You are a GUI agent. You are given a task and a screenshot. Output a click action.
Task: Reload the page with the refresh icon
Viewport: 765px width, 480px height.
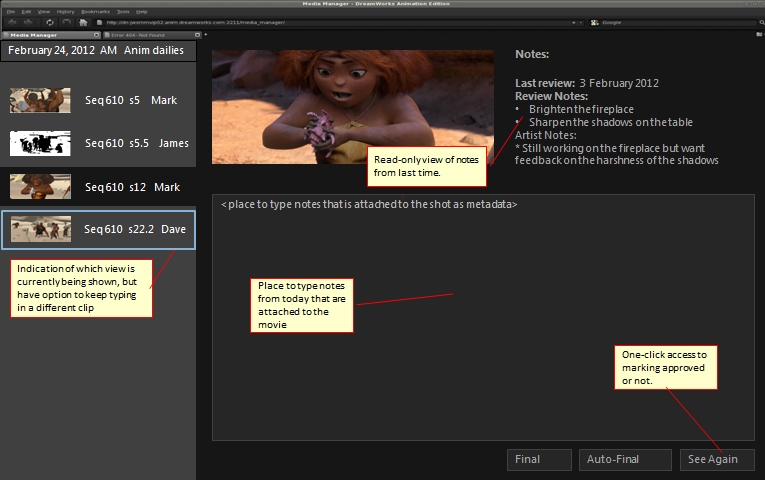pos(50,22)
